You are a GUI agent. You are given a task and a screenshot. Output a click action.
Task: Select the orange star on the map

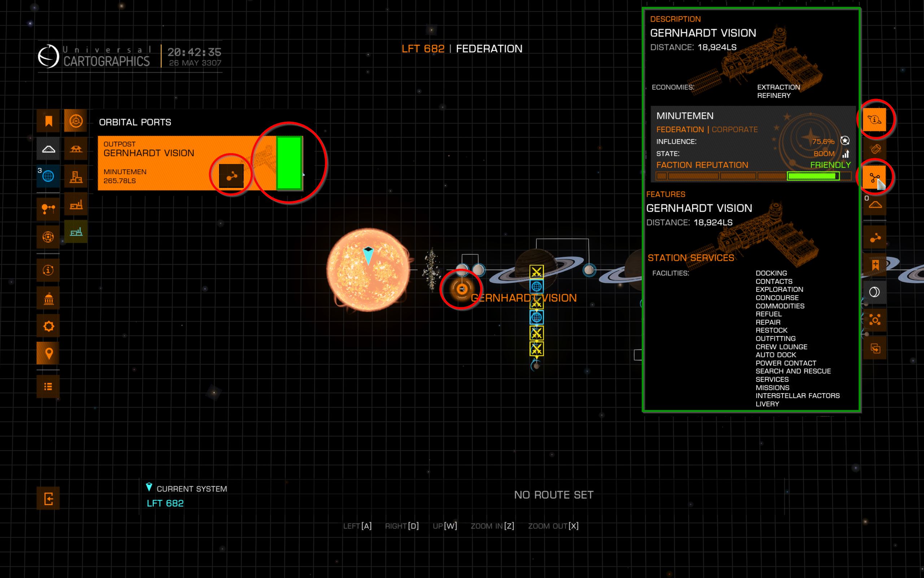click(368, 270)
